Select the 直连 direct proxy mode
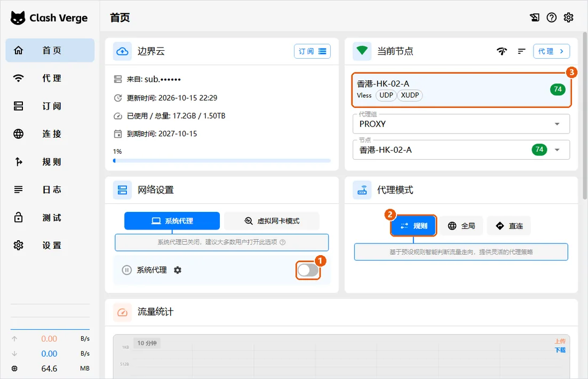 509,226
